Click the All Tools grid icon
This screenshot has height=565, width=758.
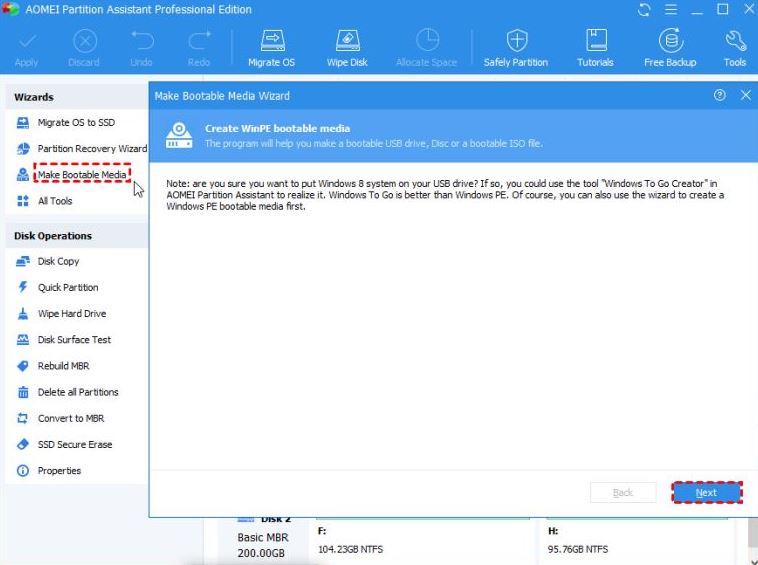pos(23,201)
